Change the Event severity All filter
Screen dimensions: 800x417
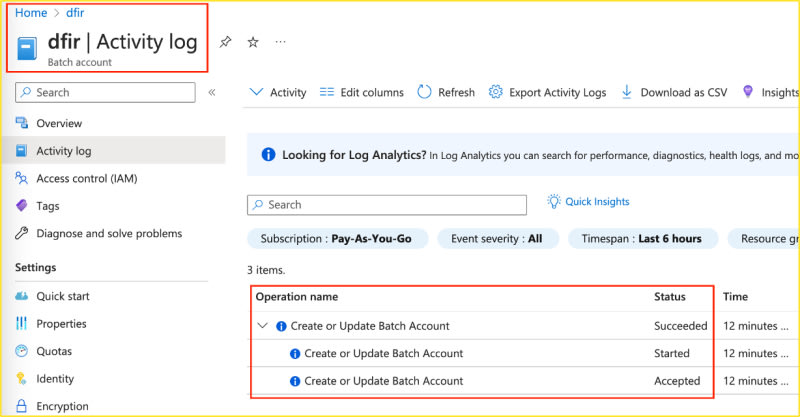[497, 239]
